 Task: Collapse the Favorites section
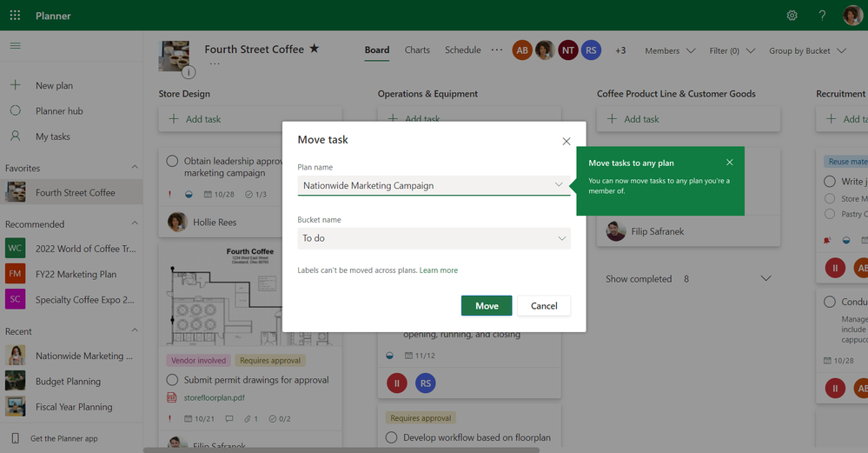(135, 167)
